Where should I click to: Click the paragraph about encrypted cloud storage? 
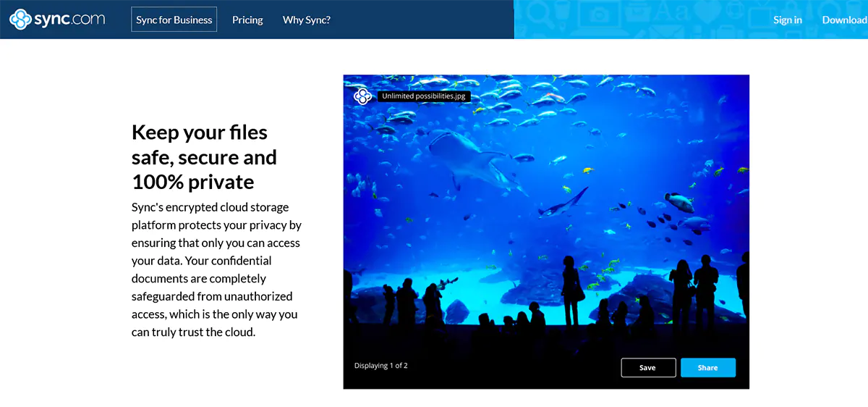tap(216, 269)
